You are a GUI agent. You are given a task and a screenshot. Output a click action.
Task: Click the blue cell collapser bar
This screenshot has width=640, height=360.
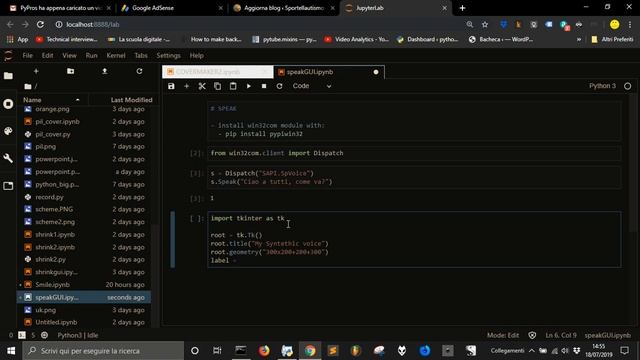pos(173,239)
